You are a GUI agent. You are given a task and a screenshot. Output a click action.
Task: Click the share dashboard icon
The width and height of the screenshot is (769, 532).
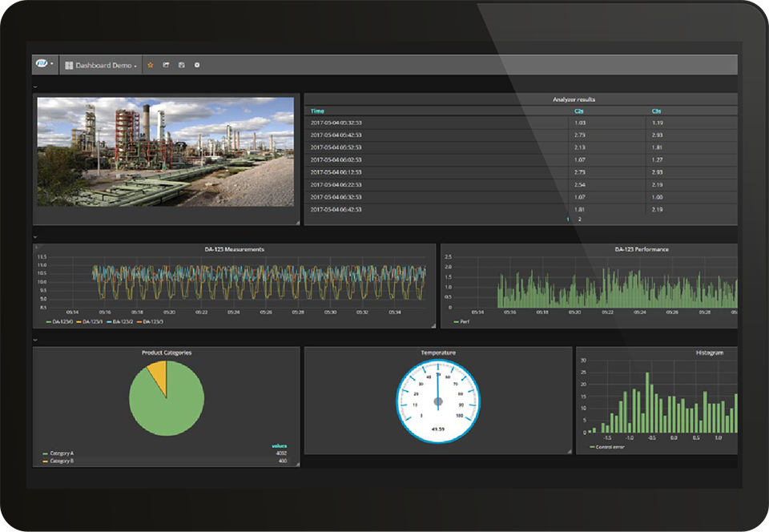(166, 65)
